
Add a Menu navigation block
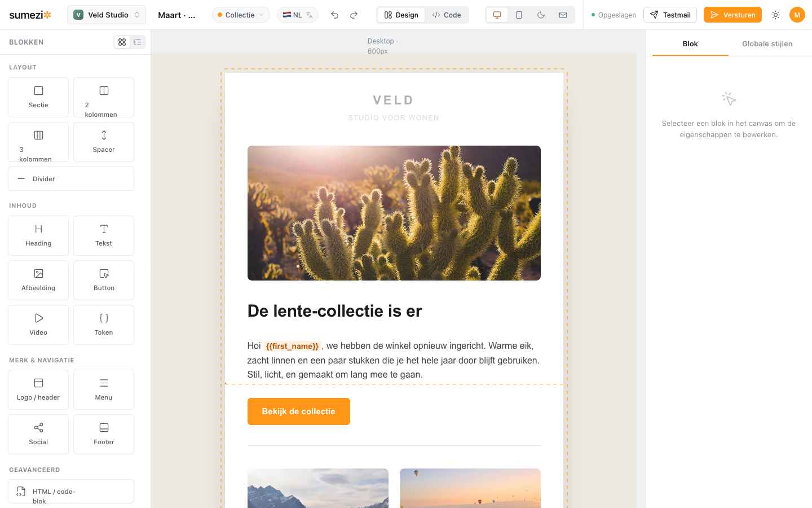point(104,389)
